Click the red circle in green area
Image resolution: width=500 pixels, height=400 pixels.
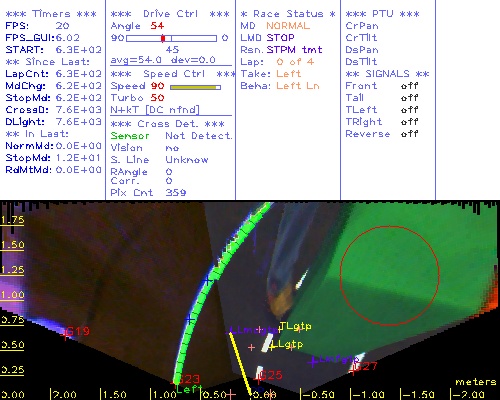[x=390, y=275]
